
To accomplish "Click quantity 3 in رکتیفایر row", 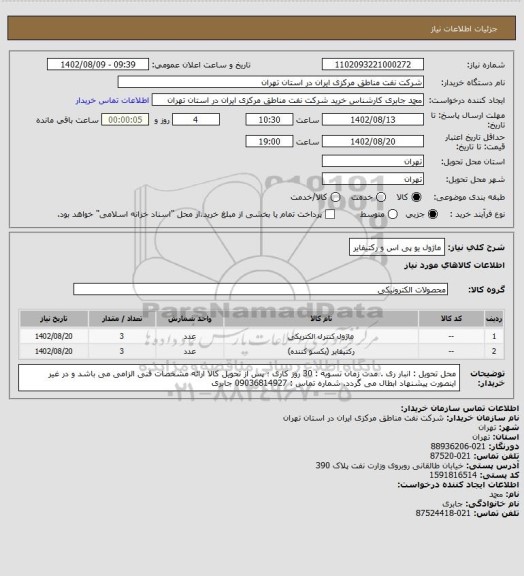I will (x=122, y=351).
